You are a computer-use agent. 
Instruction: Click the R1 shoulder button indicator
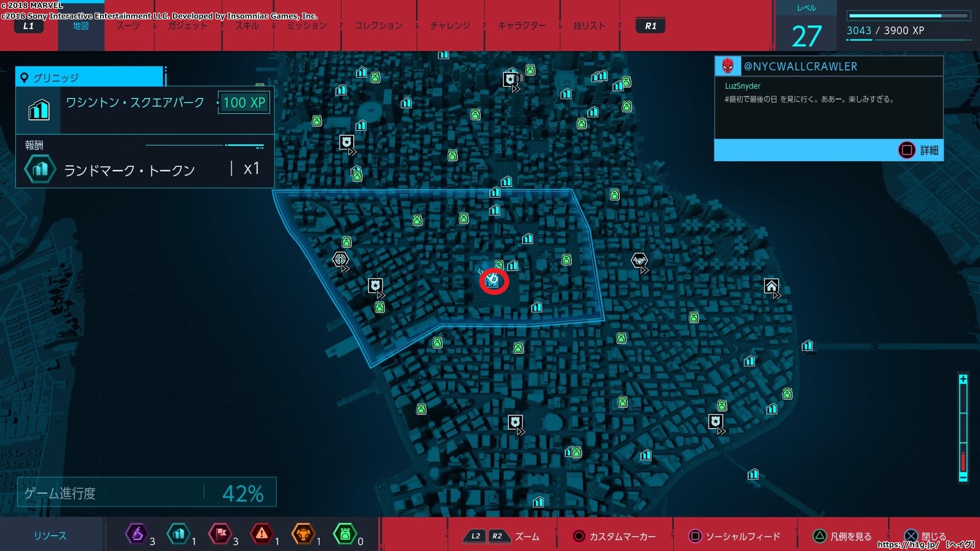pyautogui.click(x=651, y=26)
